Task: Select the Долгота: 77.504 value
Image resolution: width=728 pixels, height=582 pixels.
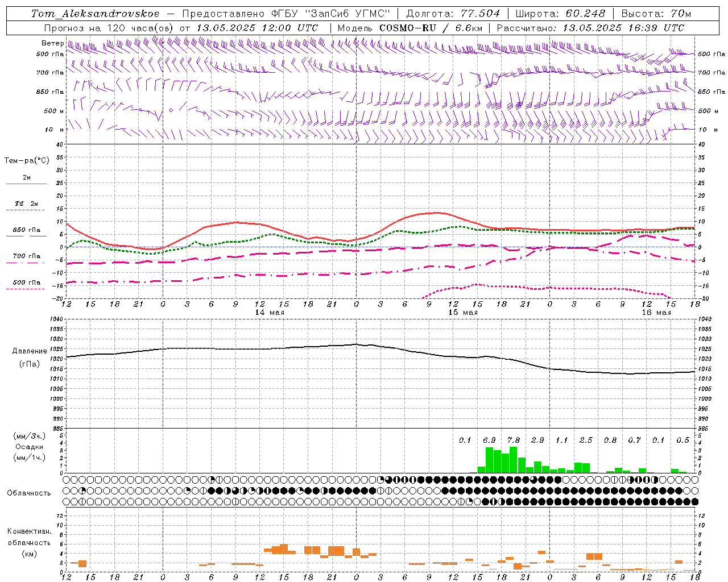Action: (x=453, y=14)
